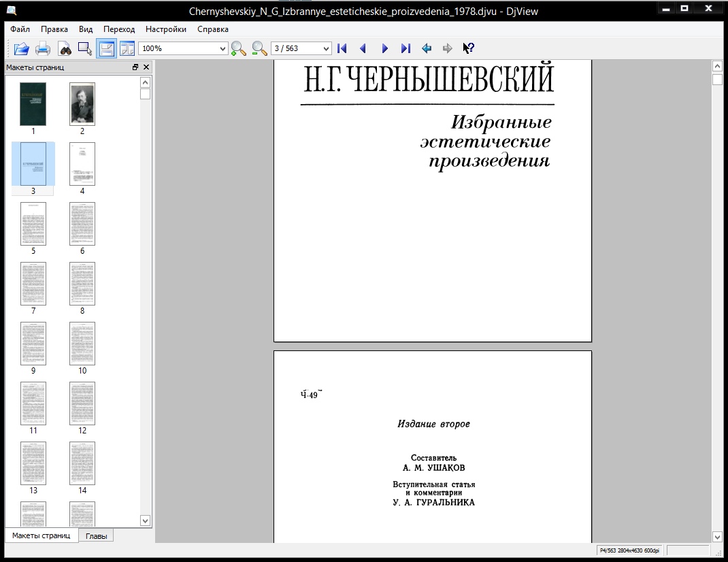
Task: Click the document's vertical scrollbar down arrow
Action: coord(716,537)
